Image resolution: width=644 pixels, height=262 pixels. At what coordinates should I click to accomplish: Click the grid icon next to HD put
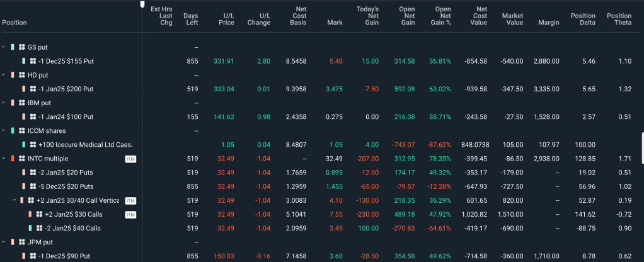(x=22, y=75)
